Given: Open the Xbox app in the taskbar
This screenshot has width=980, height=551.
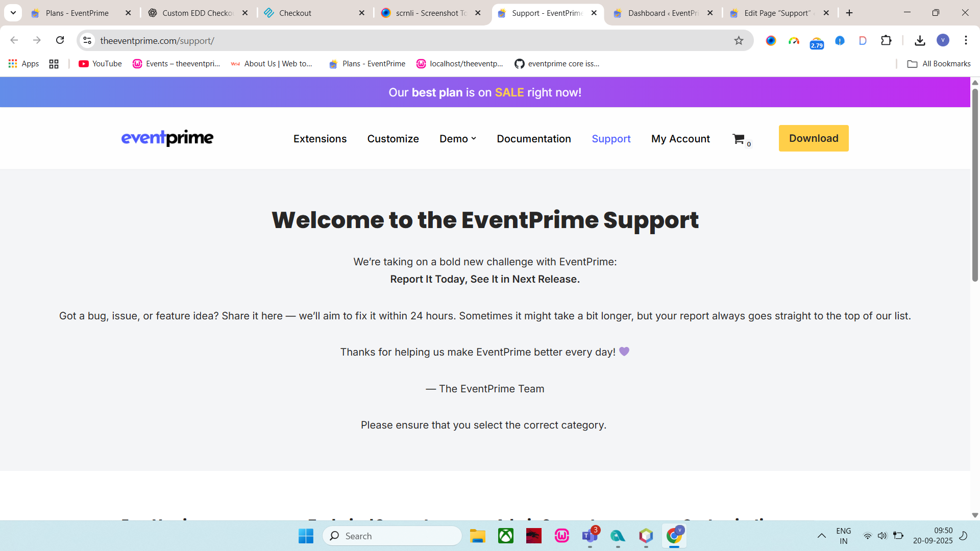Looking at the screenshot, I should click(505, 536).
